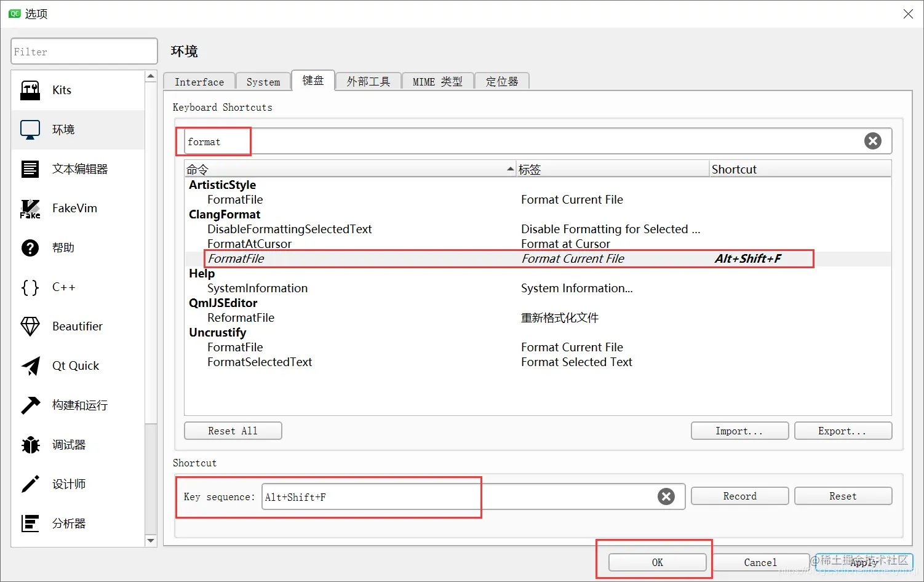Image resolution: width=924 pixels, height=582 pixels.
Task: Clear the Key sequence field
Action: [x=666, y=496]
